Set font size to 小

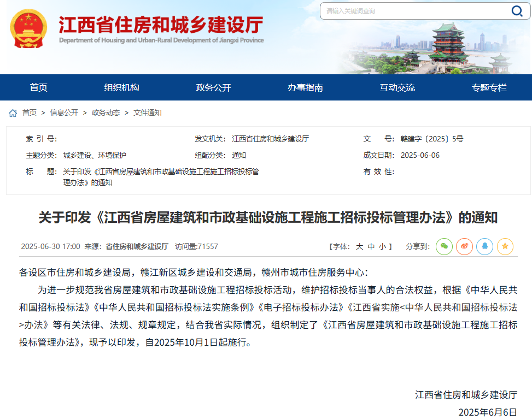click(x=382, y=246)
